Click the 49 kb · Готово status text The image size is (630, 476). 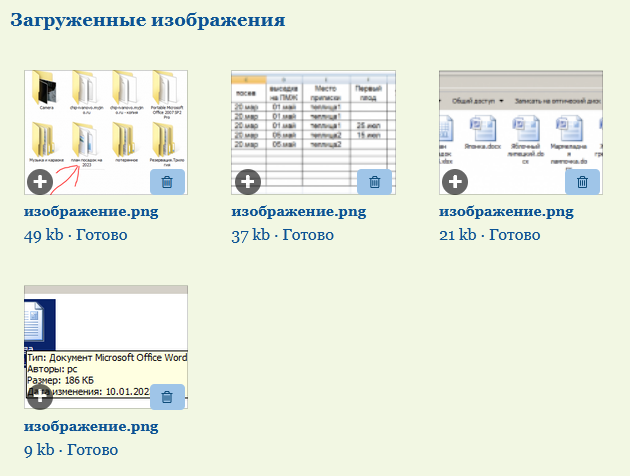pos(75,235)
